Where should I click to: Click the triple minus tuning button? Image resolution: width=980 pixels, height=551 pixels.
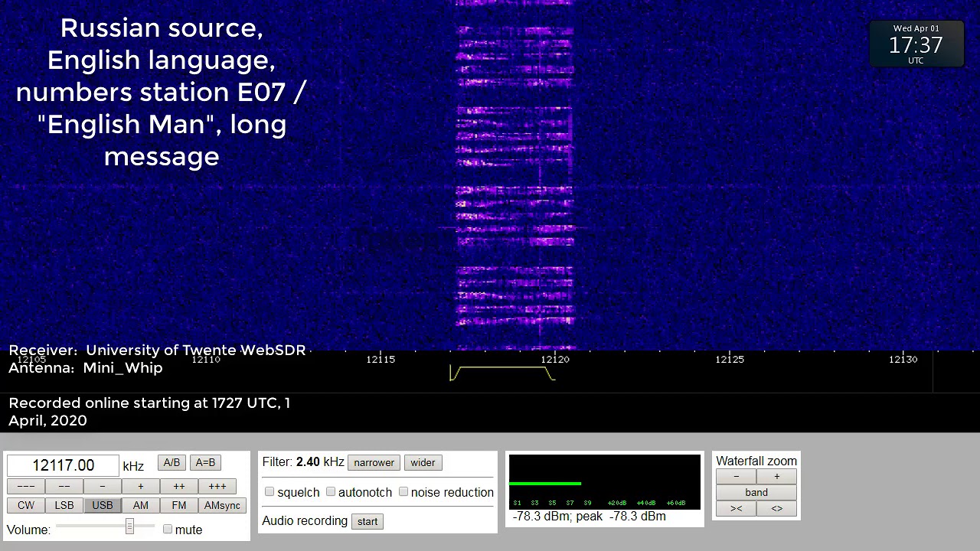pyautogui.click(x=26, y=486)
